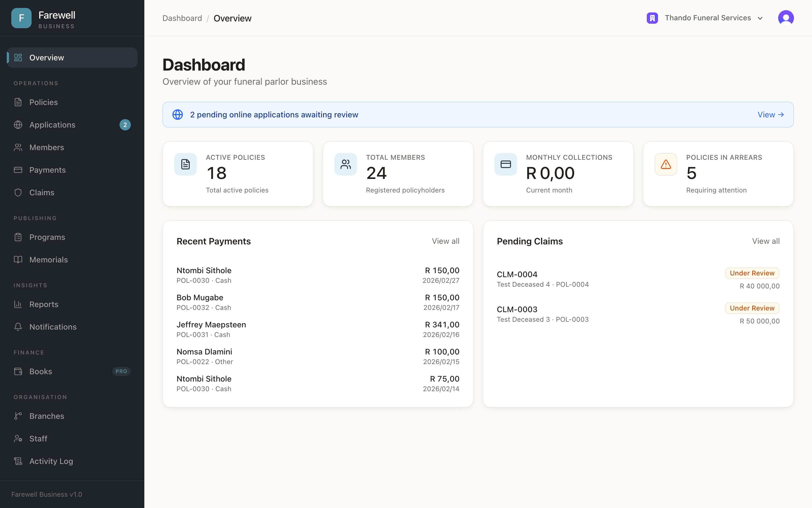
Task: Select the CLM-0003 claim entry
Action: tap(638, 314)
